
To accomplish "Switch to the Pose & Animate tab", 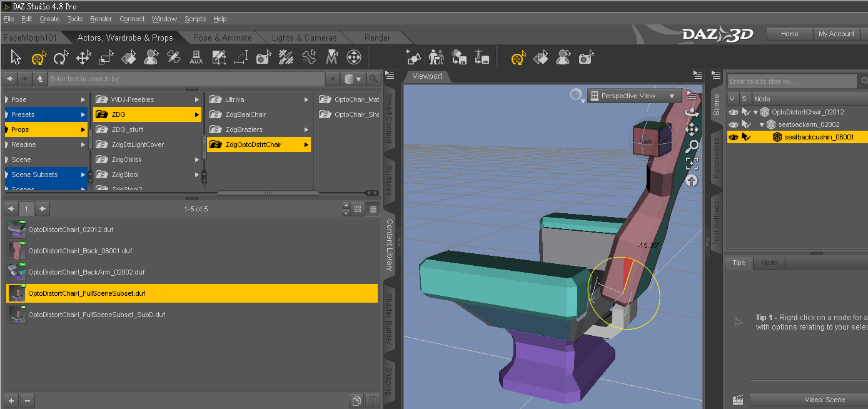I will coord(222,38).
